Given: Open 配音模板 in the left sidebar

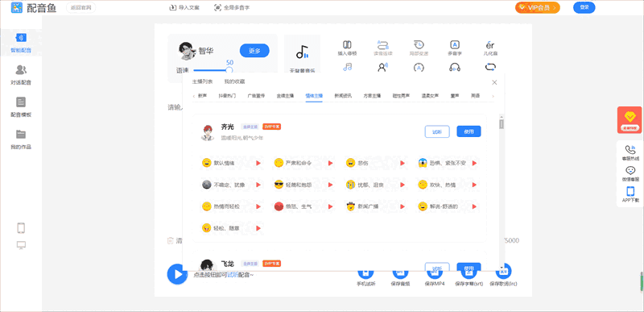Looking at the screenshot, I should (21, 107).
